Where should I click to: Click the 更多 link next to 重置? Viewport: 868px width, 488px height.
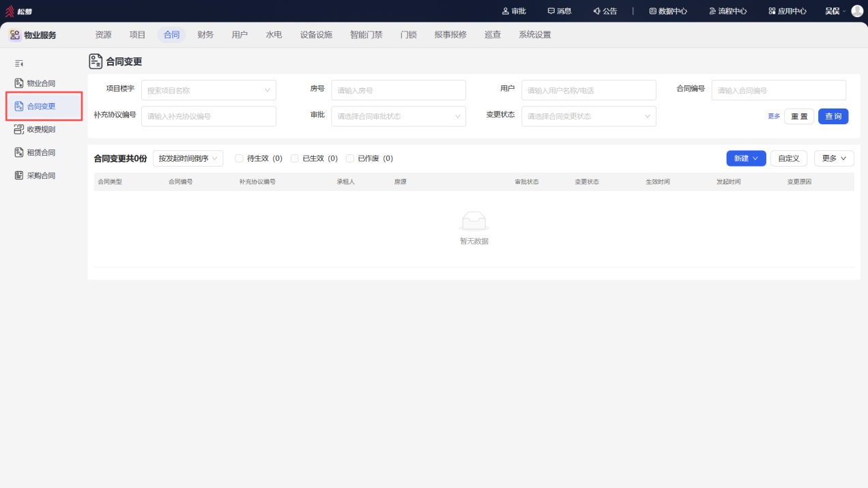pyautogui.click(x=774, y=117)
